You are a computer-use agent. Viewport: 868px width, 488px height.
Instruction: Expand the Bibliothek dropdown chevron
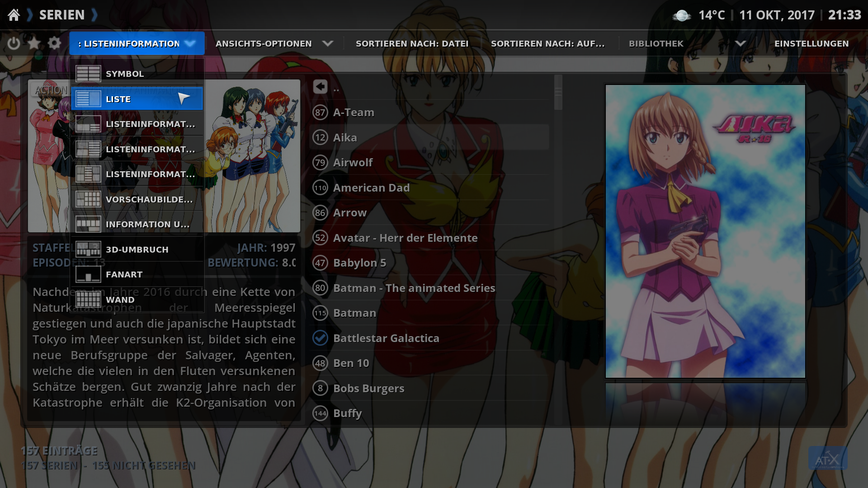pos(741,44)
